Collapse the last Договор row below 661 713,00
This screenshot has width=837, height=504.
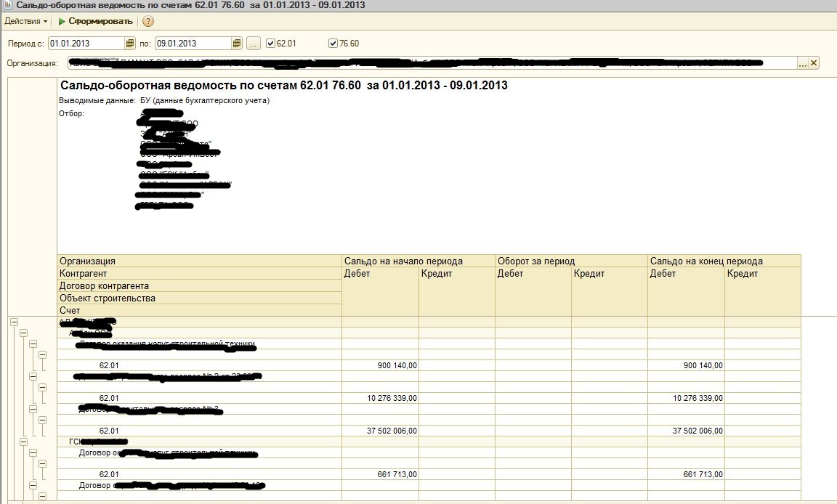coord(33,485)
